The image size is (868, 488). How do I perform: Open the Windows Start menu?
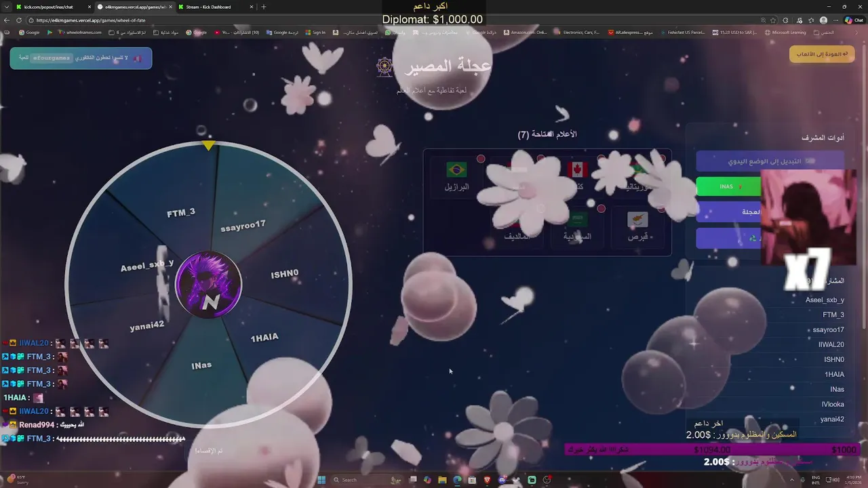(x=321, y=480)
